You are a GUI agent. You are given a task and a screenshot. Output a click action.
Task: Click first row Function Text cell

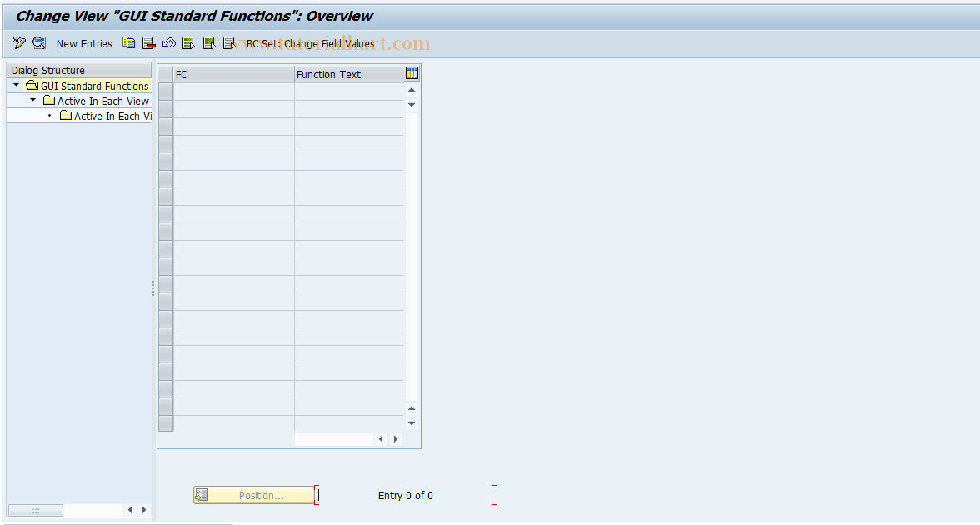(349, 92)
